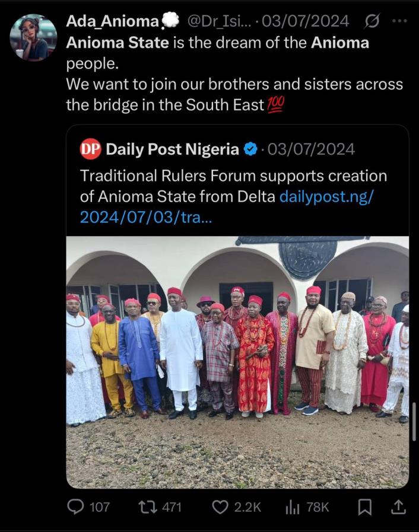The image size is (419, 532).
Task: Open the dailypost.ng article link
Action: pos(325,196)
